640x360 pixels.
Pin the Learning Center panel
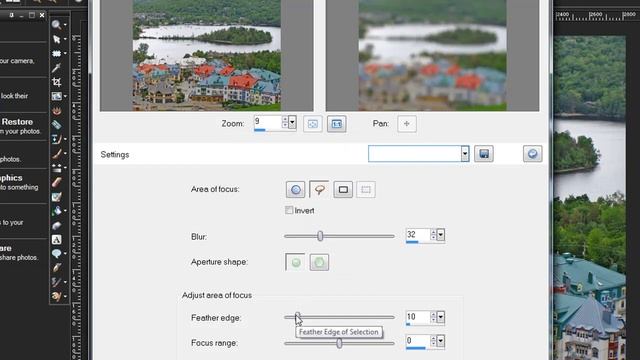(x=11, y=15)
